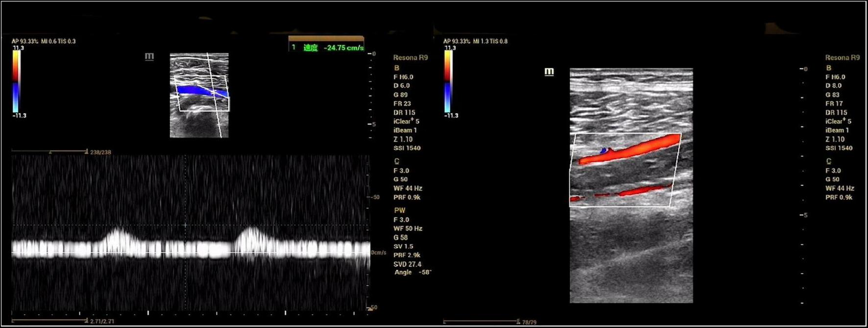This screenshot has width=868, height=328.
Task: Click the left panel's B mode heading
Action: pos(396,68)
